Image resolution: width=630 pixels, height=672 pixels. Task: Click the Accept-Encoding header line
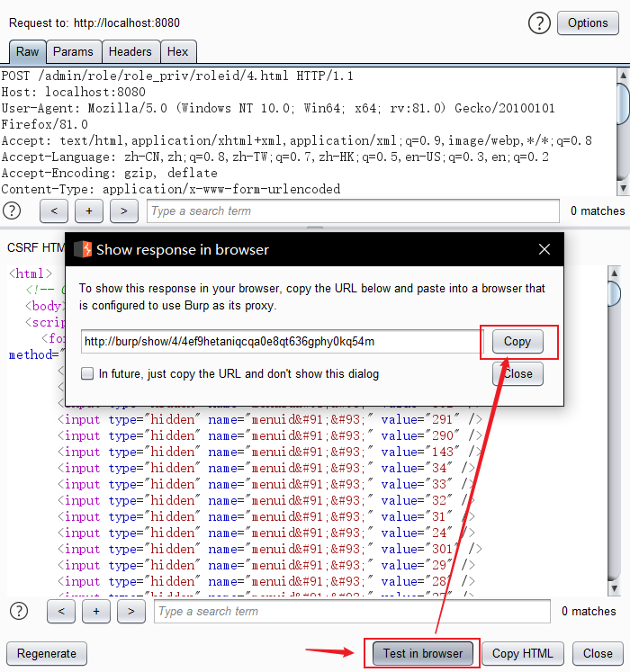[110, 173]
